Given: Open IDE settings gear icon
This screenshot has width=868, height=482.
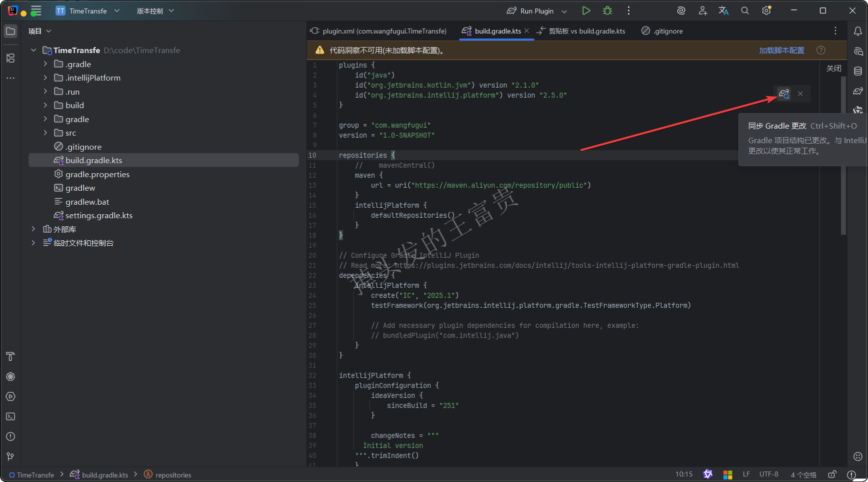Looking at the screenshot, I should (x=766, y=11).
